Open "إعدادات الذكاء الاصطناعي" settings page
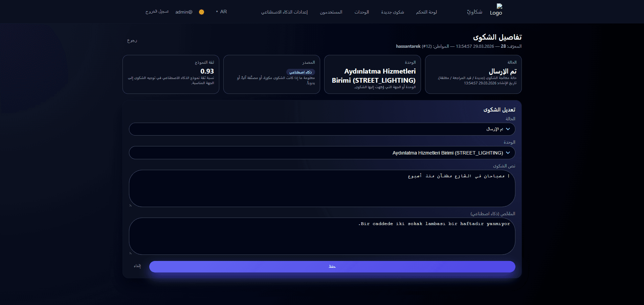 point(285,12)
